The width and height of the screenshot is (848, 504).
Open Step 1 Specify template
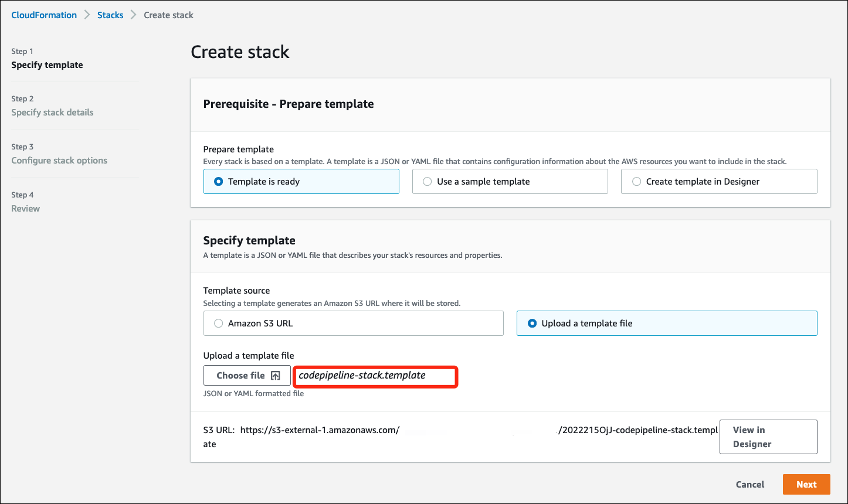(x=47, y=65)
